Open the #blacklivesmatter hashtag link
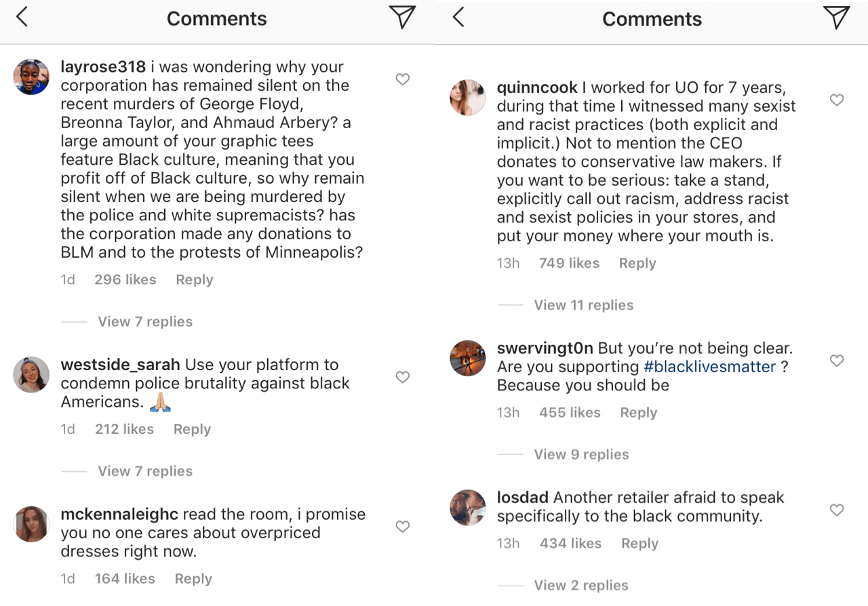Screen dimensions: 868x606 click(x=709, y=367)
